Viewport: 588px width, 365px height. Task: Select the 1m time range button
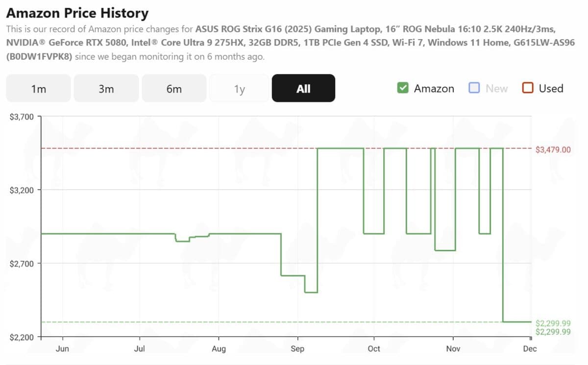pyautogui.click(x=38, y=88)
